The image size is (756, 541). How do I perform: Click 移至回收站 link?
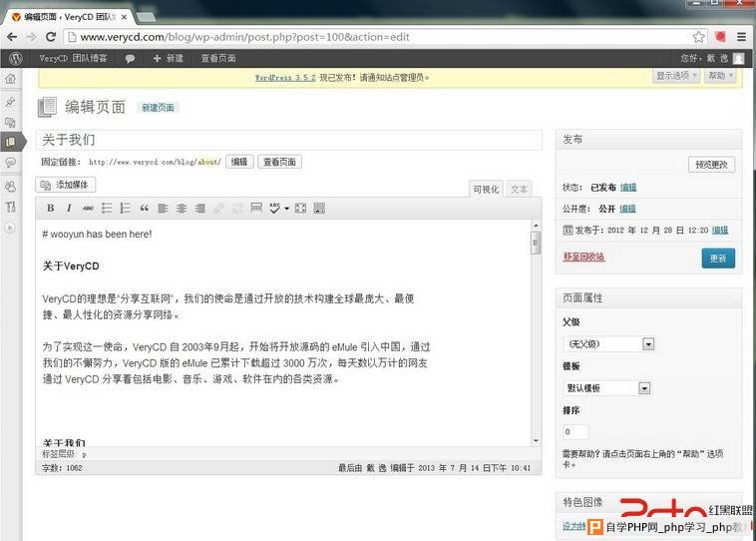(583, 257)
